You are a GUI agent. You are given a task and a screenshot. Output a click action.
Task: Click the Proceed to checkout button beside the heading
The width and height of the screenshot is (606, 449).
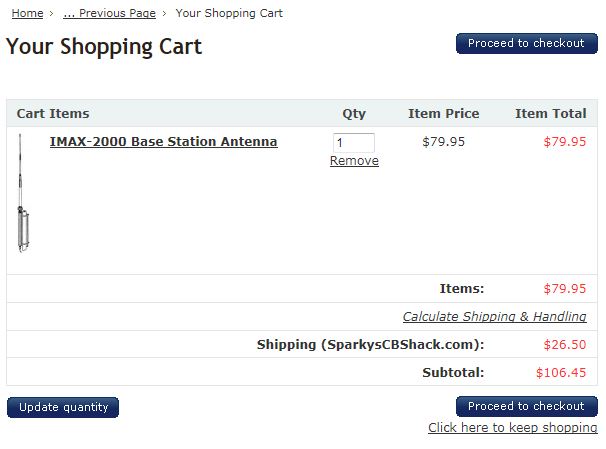[526, 44]
